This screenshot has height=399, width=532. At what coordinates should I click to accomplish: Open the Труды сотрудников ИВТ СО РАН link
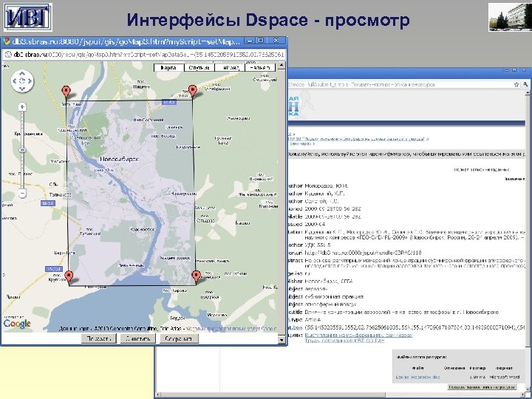pyautogui.click(x=344, y=341)
